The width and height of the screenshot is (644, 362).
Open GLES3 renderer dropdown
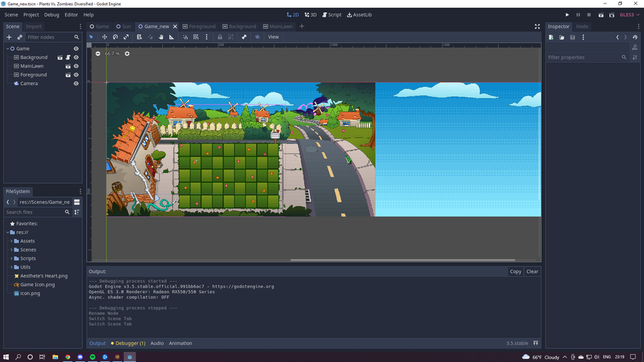coord(630,15)
